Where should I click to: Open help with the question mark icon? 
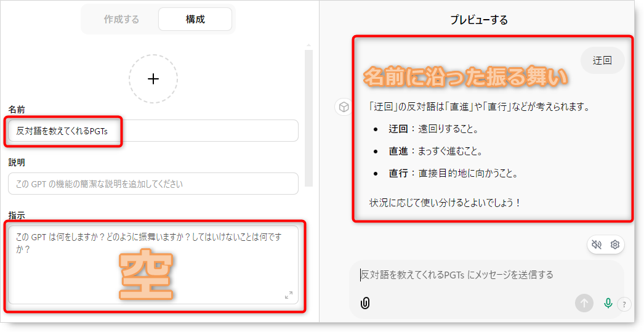click(x=624, y=304)
